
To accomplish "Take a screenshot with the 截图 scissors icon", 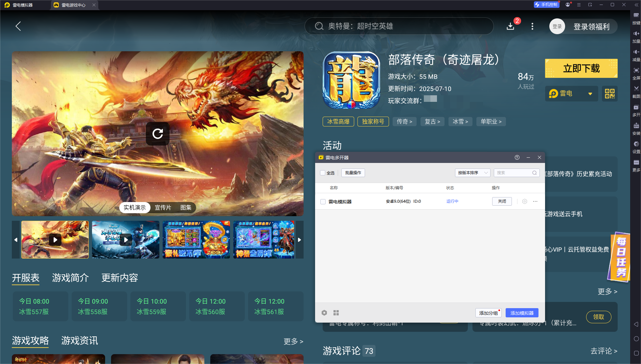I will [x=636, y=92].
